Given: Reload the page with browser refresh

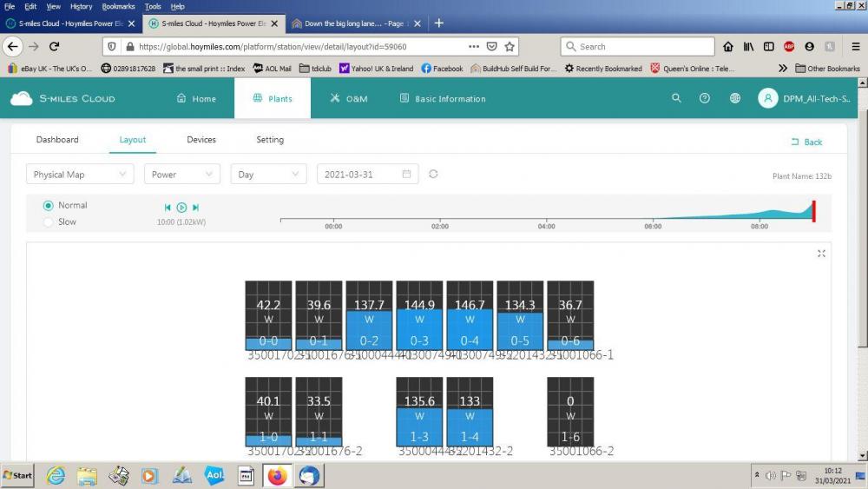Looking at the screenshot, I should click(54, 47).
